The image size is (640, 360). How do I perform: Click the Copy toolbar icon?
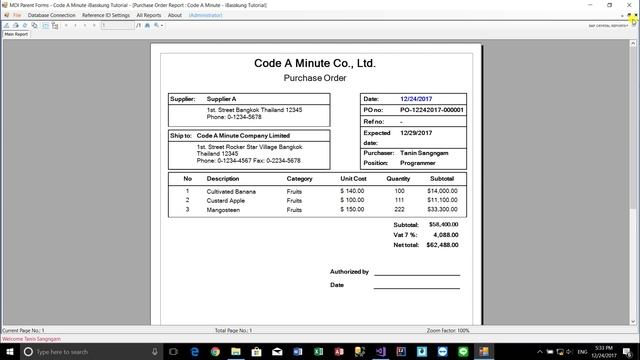[x=35, y=25]
